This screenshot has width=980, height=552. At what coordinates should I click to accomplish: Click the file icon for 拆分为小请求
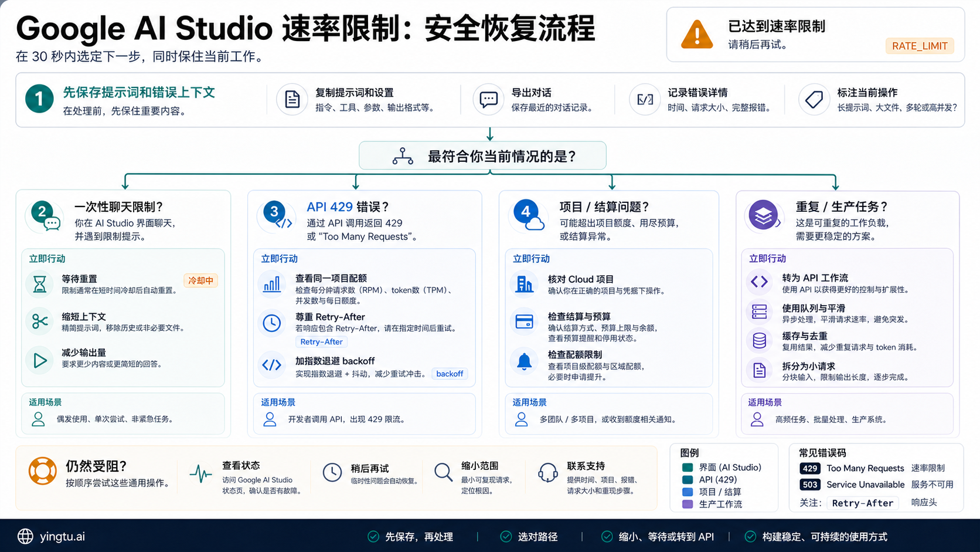(x=759, y=370)
